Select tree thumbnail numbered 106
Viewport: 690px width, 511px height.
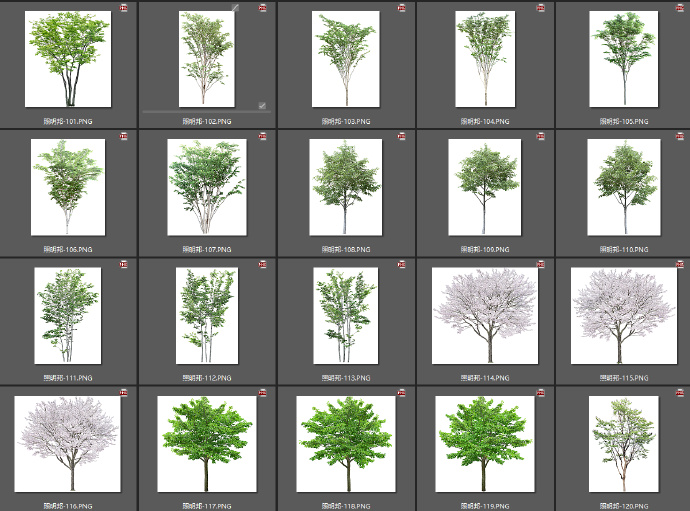point(68,187)
